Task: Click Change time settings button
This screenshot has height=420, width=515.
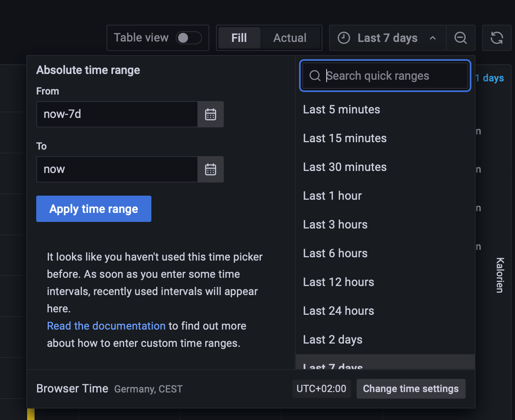Action: 411,389
